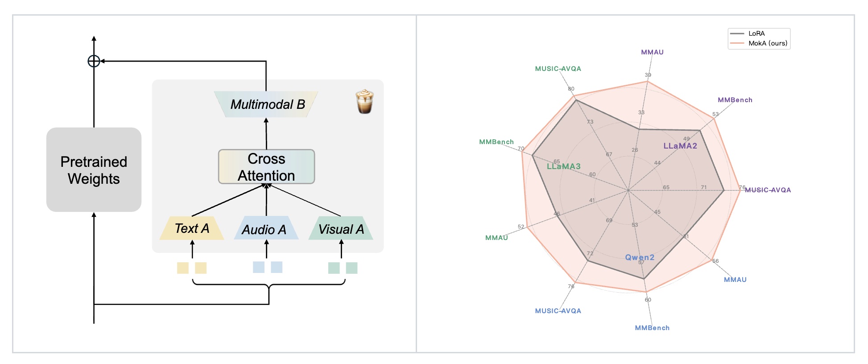
Task: Select the Pretrained Weights block
Action: pyautogui.click(x=94, y=170)
